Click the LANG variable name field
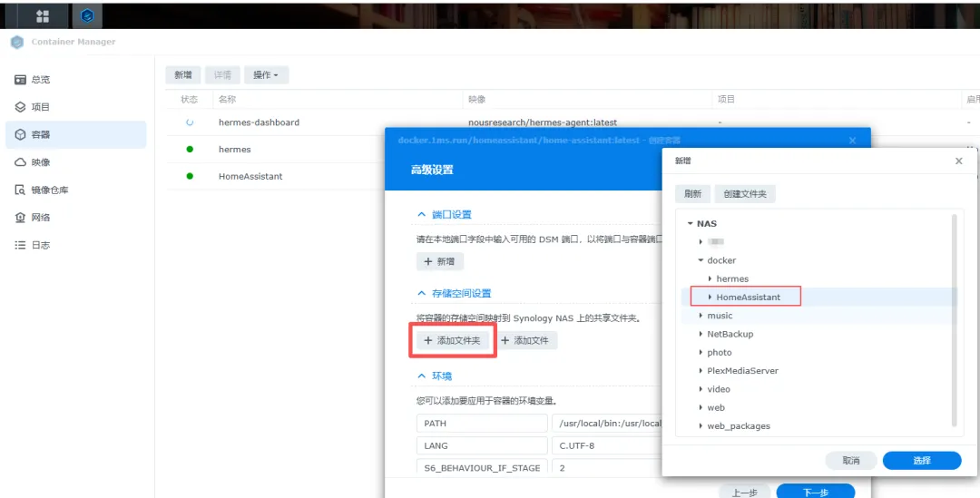Viewport: 980px width, 498px height. point(482,445)
